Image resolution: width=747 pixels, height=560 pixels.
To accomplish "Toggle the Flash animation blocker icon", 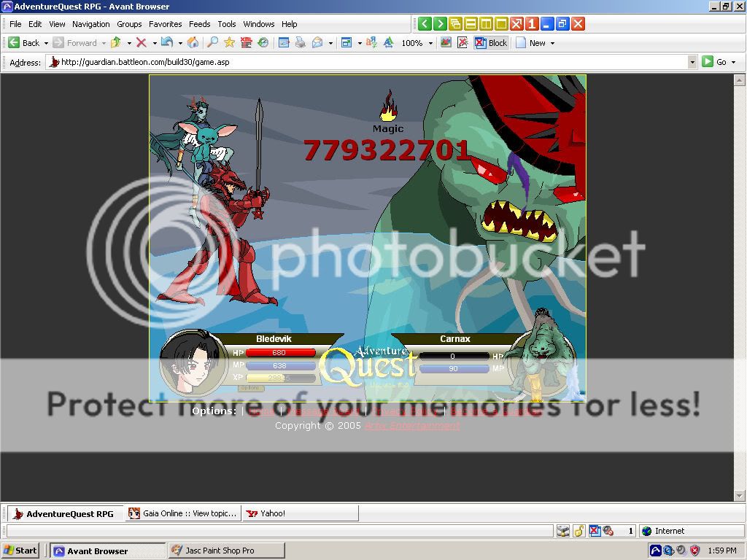I will tap(462, 43).
